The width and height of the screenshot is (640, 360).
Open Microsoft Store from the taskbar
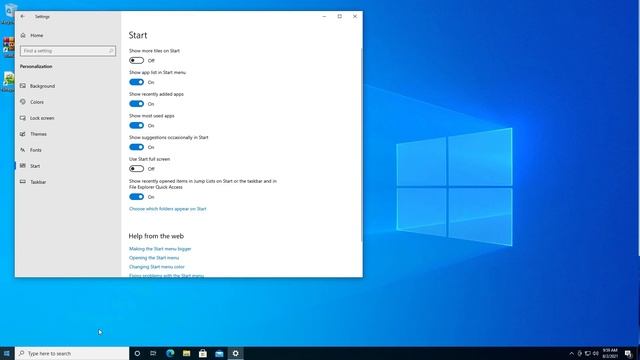click(x=203, y=353)
